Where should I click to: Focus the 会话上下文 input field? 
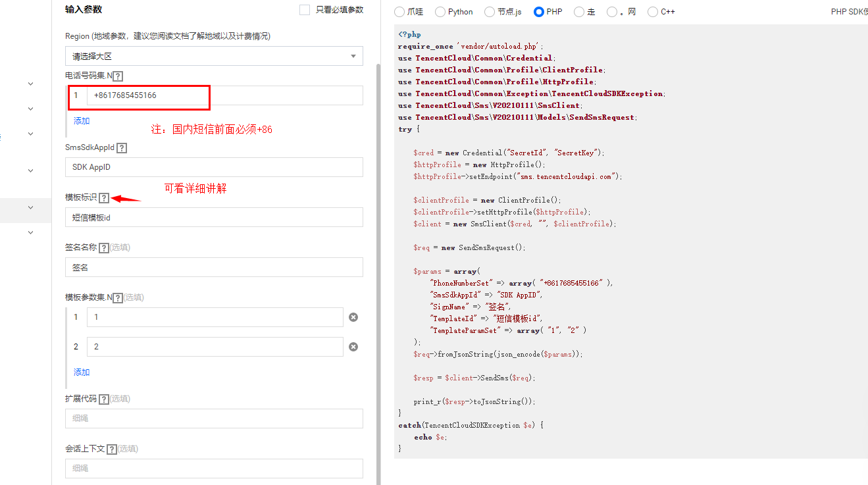pos(214,469)
